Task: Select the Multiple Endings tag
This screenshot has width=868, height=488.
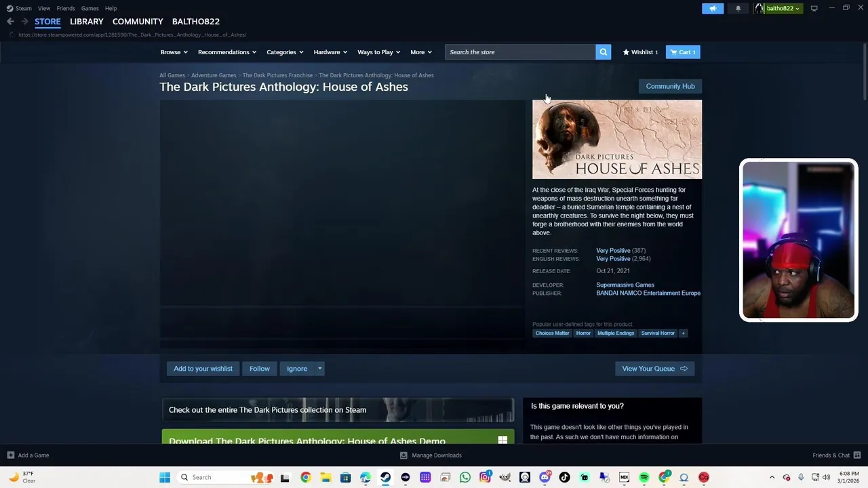Action: point(616,333)
